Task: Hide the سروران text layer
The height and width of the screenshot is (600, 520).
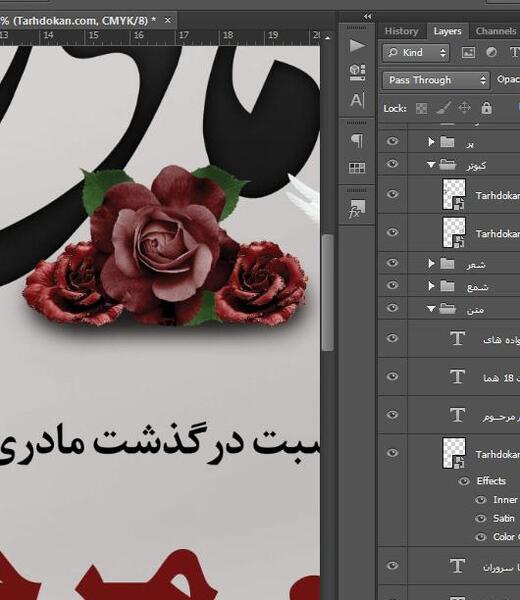Action: point(392,566)
